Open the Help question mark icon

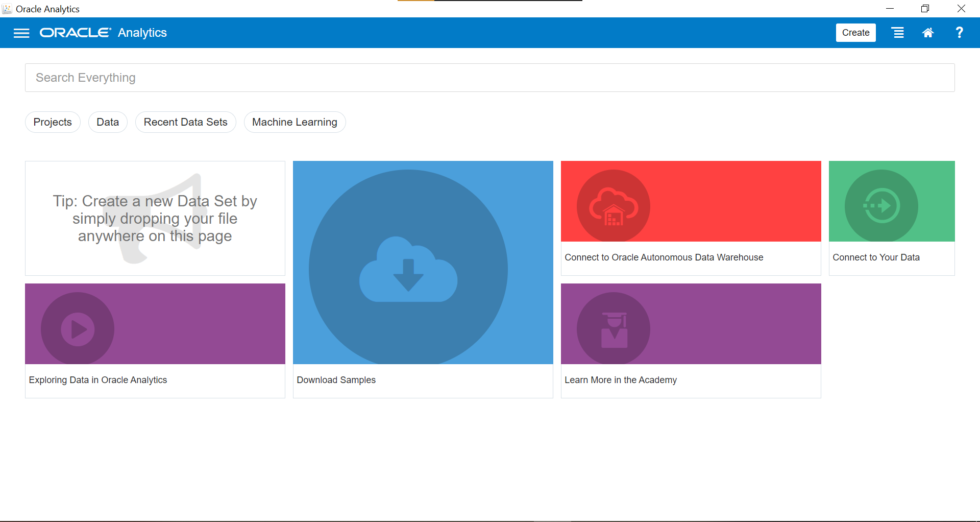960,33
